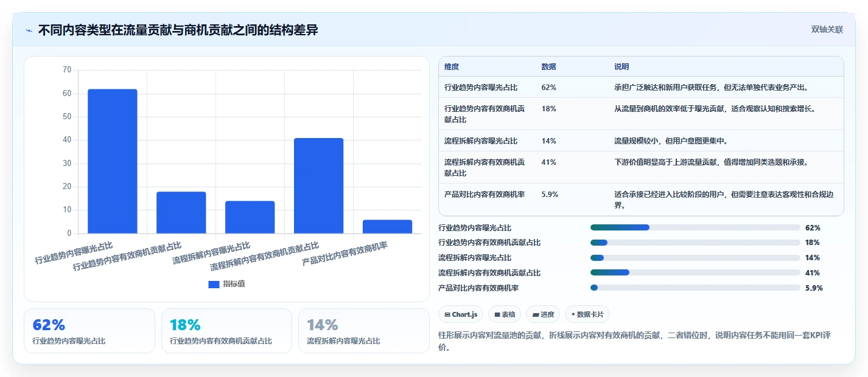The width and height of the screenshot is (868, 377).
Task: Click the 进度 tag chip
Action: coord(543,314)
